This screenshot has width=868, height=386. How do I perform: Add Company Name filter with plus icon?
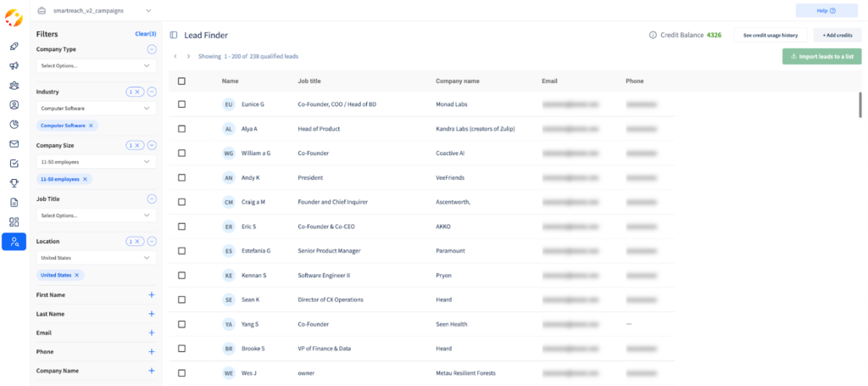click(x=152, y=371)
